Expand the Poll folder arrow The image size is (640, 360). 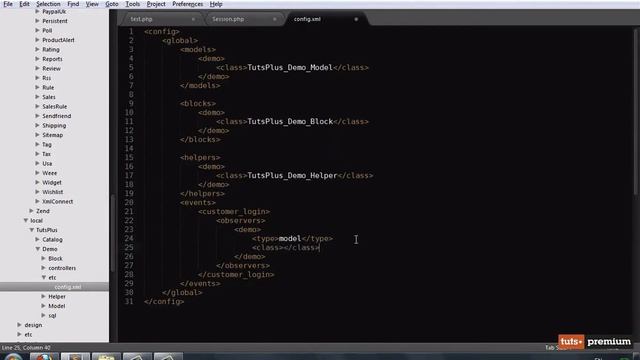[x=37, y=30]
